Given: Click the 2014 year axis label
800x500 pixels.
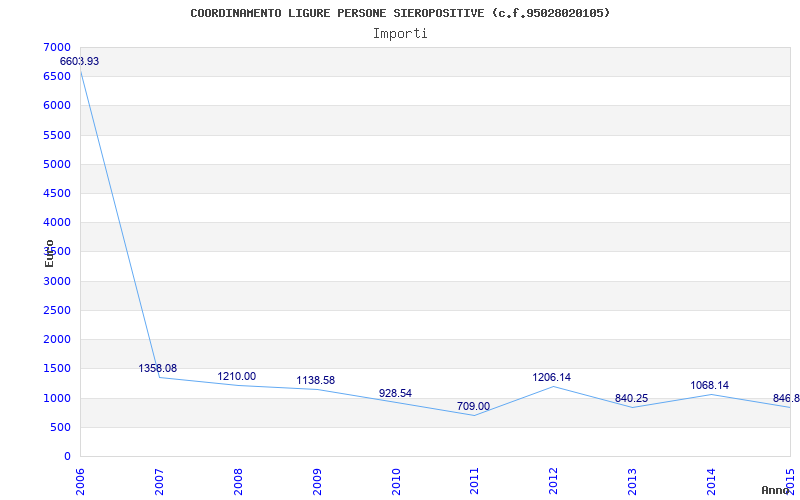Looking at the screenshot, I should coord(711,482).
